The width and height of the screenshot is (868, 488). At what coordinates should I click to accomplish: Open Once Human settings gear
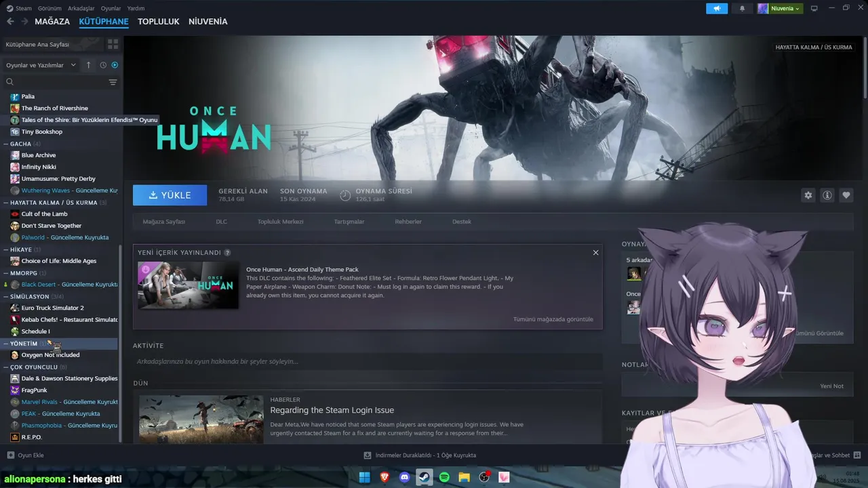[x=808, y=195]
